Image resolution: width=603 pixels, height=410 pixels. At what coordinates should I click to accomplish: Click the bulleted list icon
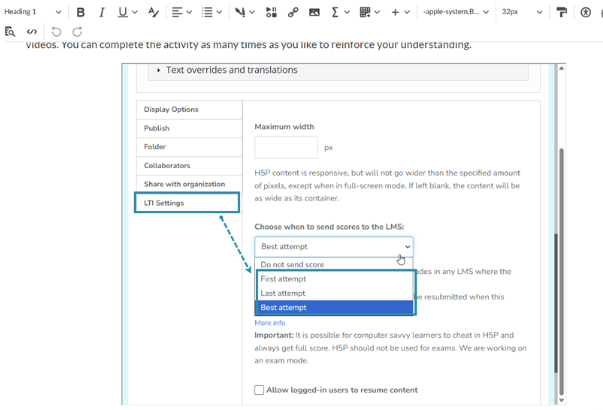(x=207, y=12)
